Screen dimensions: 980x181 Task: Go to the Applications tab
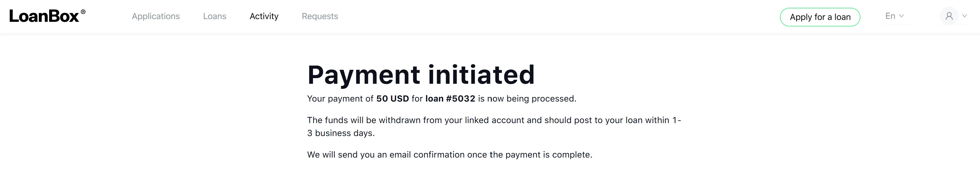[x=156, y=16]
